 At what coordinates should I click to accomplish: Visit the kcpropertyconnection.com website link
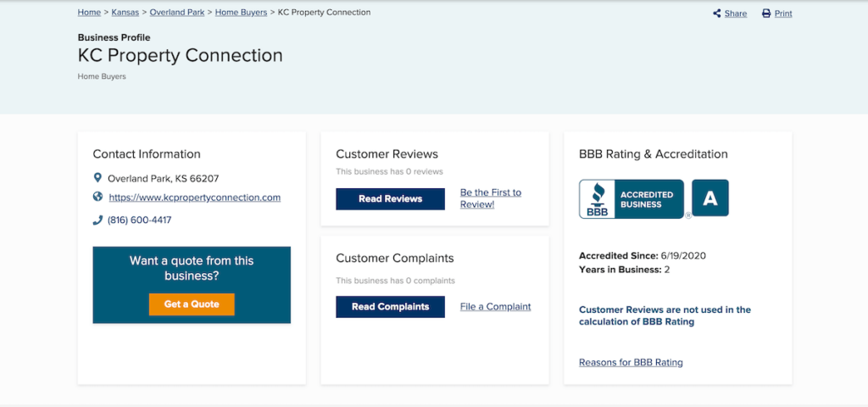[x=195, y=197]
